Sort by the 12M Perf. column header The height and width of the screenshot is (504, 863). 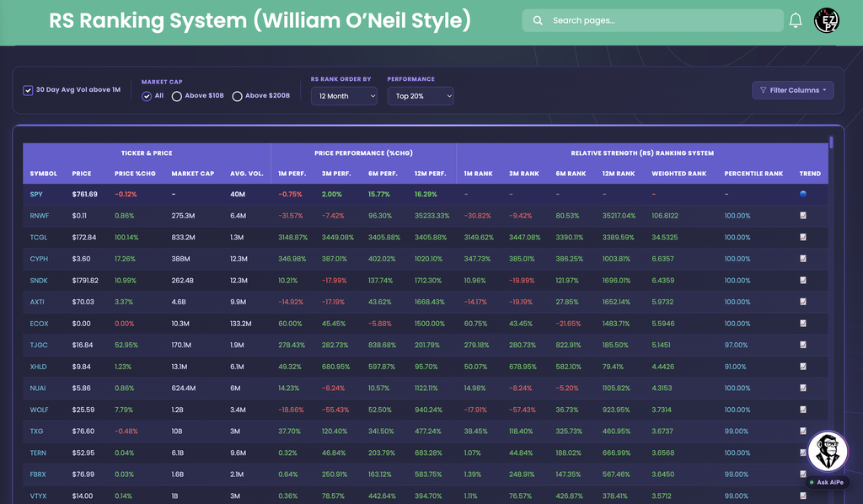pos(431,174)
